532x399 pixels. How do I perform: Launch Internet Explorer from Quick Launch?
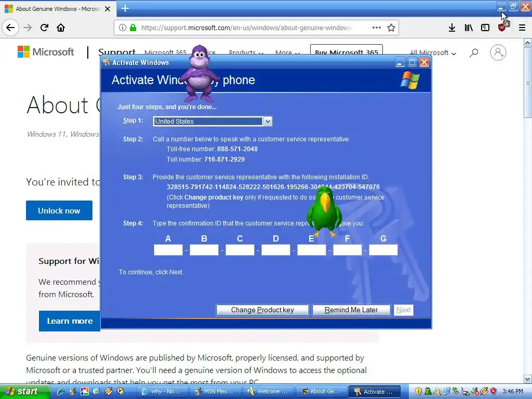click(x=61, y=391)
